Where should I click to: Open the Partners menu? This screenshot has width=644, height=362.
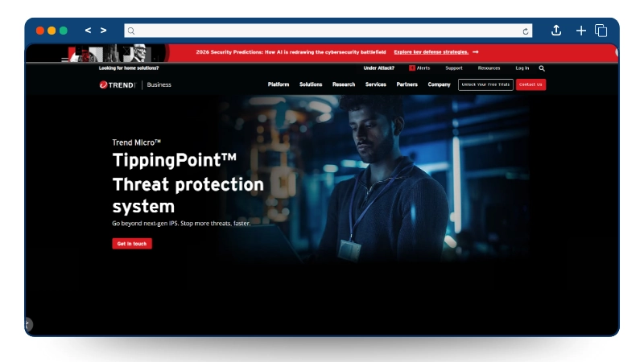pyautogui.click(x=407, y=84)
